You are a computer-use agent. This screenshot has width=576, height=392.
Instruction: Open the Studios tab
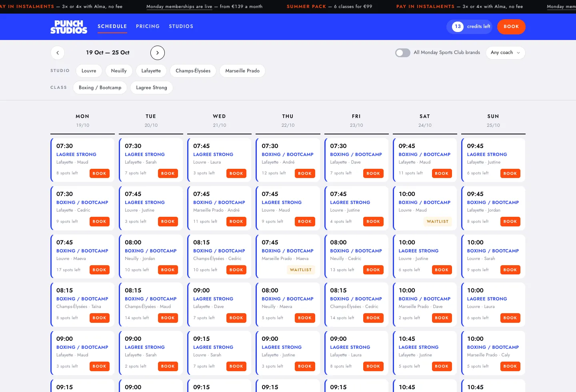coord(181,26)
